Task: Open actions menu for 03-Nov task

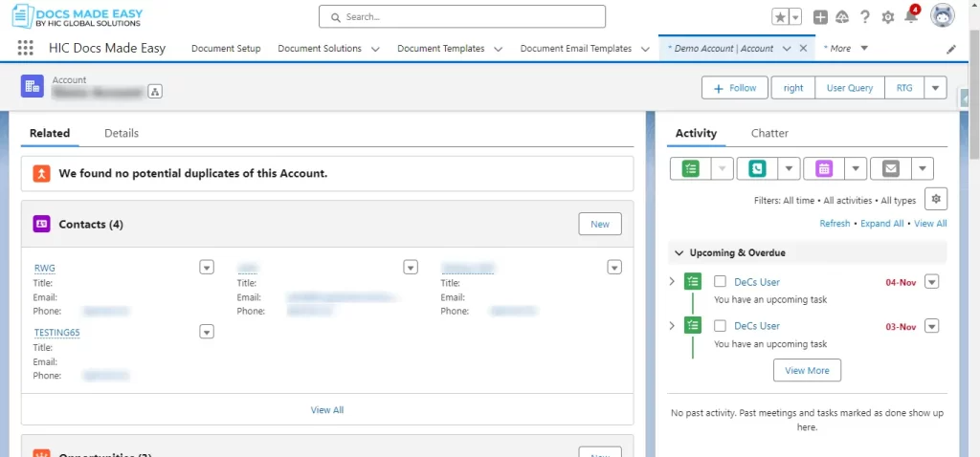Action: coord(932,325)
